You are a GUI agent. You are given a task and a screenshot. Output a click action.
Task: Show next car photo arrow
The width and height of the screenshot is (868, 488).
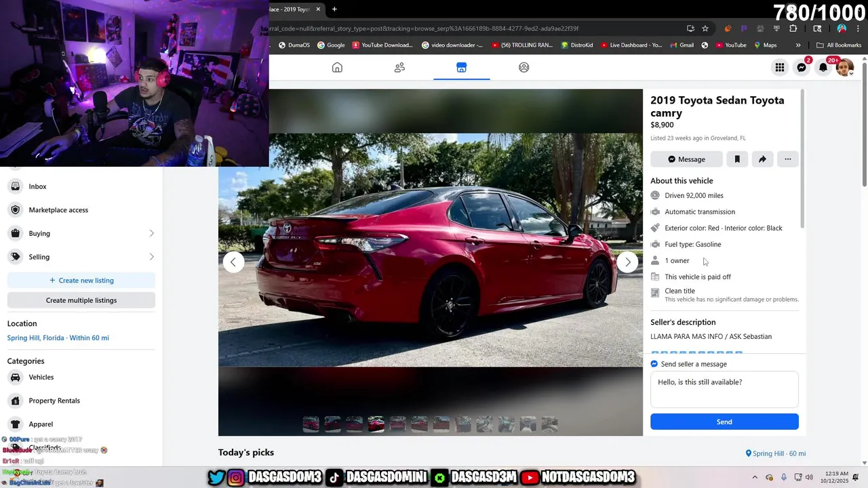pyautogui.click(x=627, y=262)
